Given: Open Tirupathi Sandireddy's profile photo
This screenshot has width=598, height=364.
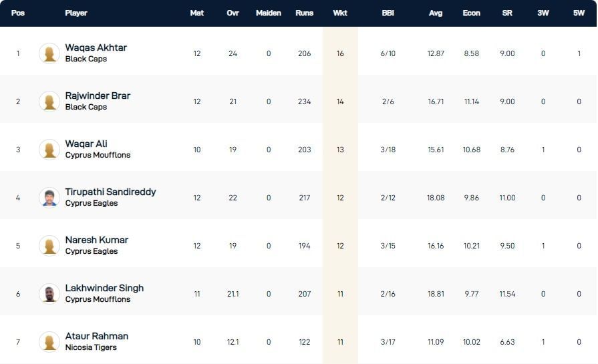Looking at the screenshot, I should [49, 198].
